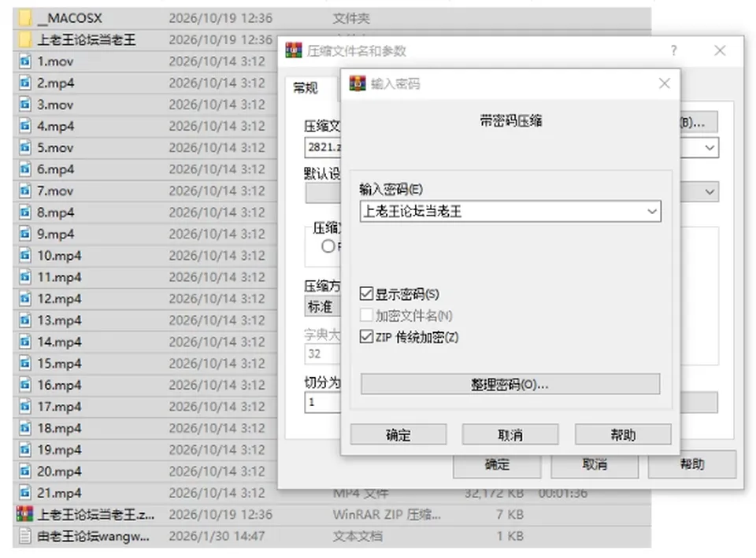Select the 上老王论坛当老王 folder icon

(25, 39)
